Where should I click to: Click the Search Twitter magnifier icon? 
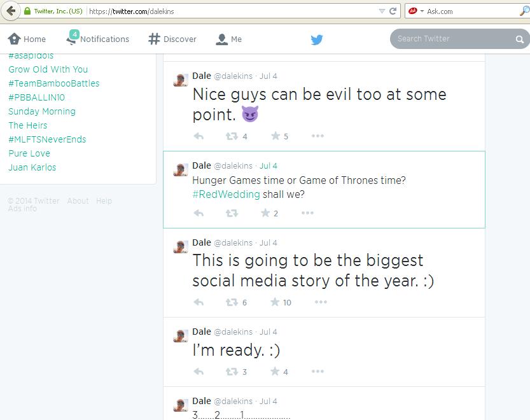tap(520, 39)
